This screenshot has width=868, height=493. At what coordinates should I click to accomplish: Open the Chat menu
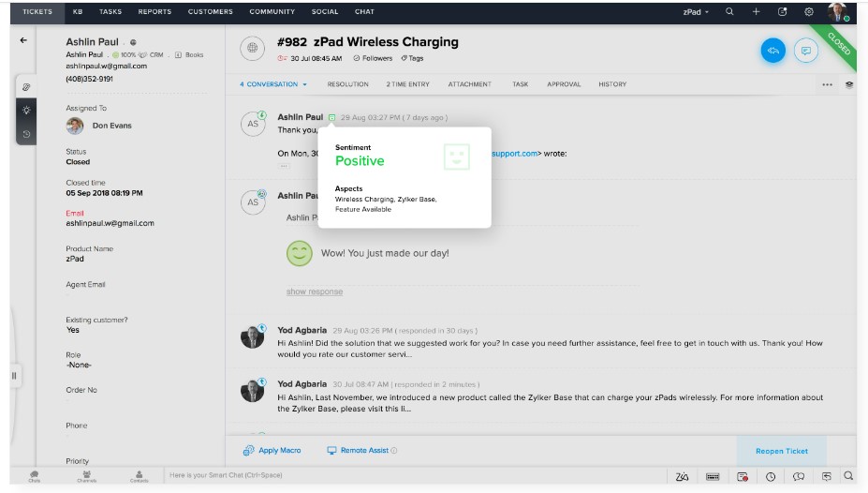coord(364,11)
